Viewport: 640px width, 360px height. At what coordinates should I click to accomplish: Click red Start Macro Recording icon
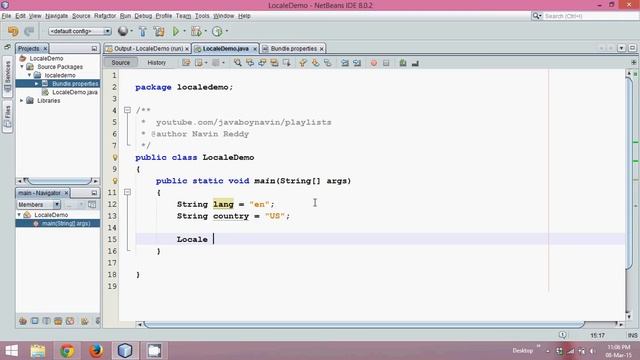(x=374, y=63)
